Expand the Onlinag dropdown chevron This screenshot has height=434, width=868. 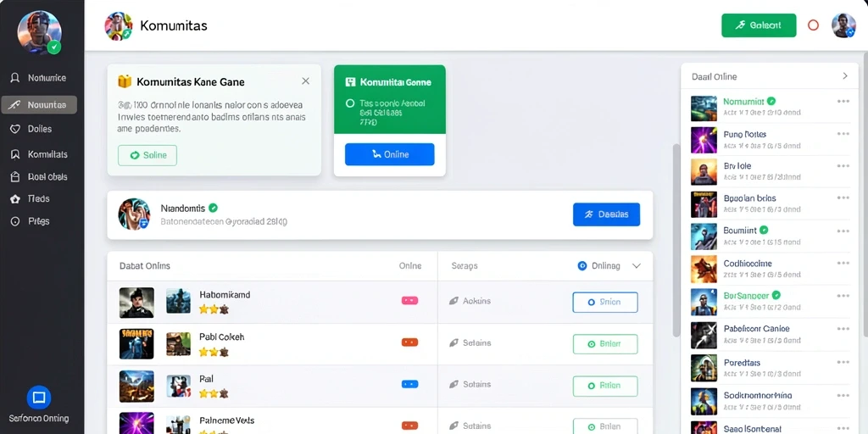(x=637, y=265)
